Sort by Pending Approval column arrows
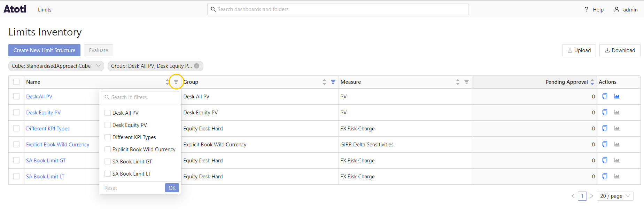This screenshot has width=644, height=210. point(592,82)
